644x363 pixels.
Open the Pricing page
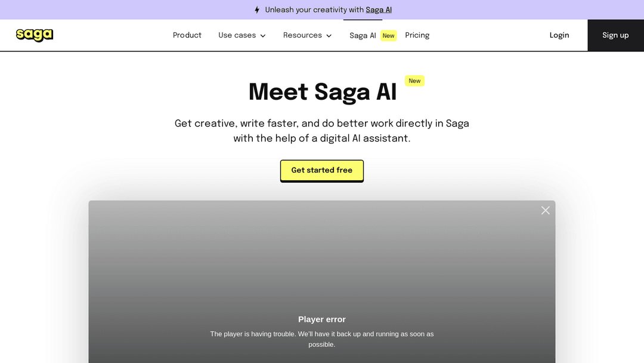417,35
